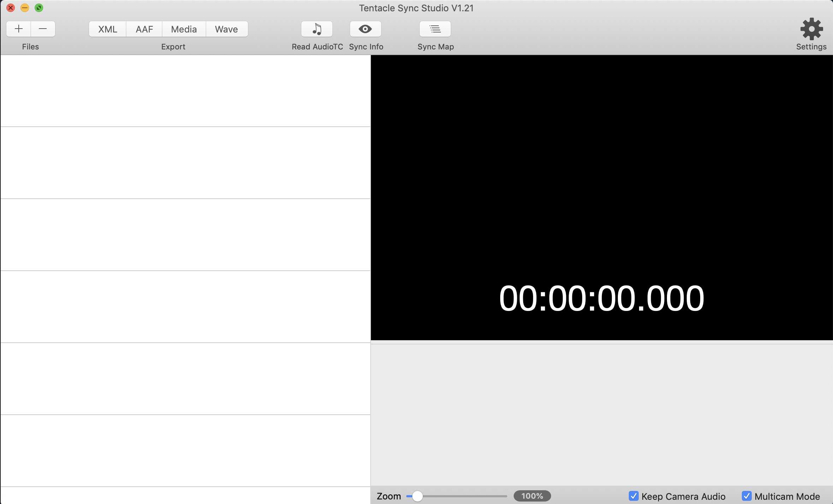This screenshot has width=833, height=504.
Task: Select the first empty row in file list
Action: click(x=185, y=91)
